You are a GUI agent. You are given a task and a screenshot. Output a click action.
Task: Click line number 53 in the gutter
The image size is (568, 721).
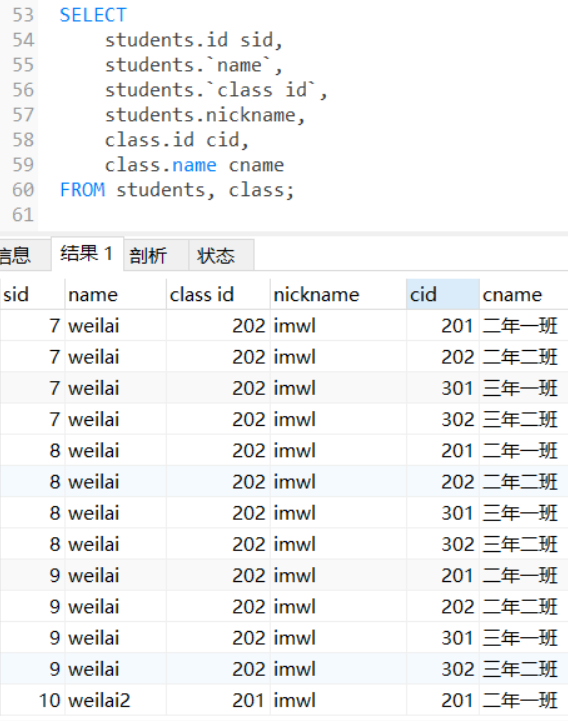click(23, 15)
